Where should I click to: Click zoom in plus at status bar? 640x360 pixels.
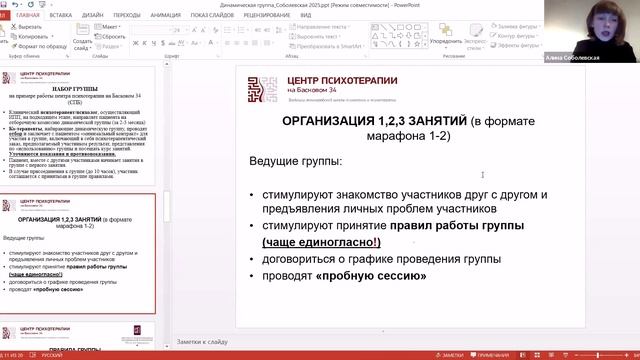pos(627,355)
